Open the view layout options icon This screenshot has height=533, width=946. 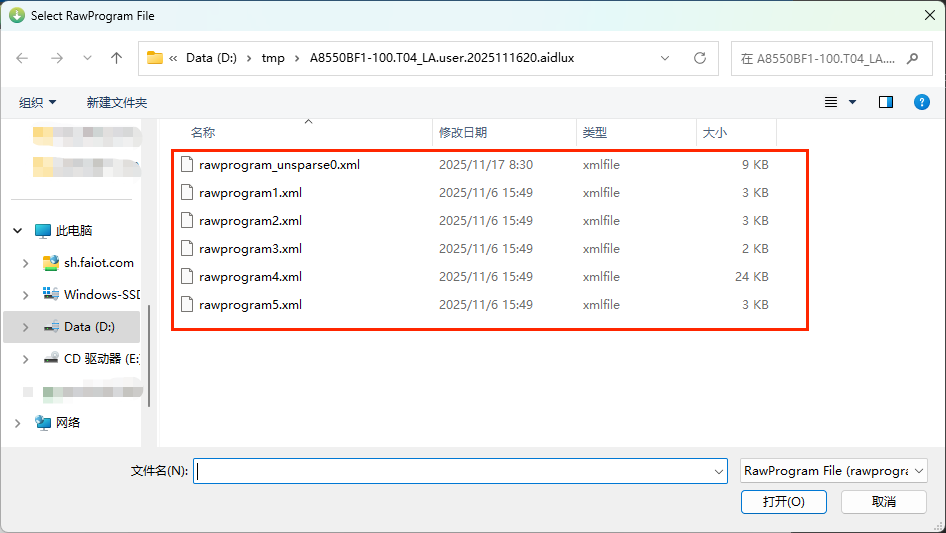(x=831, y=102)
